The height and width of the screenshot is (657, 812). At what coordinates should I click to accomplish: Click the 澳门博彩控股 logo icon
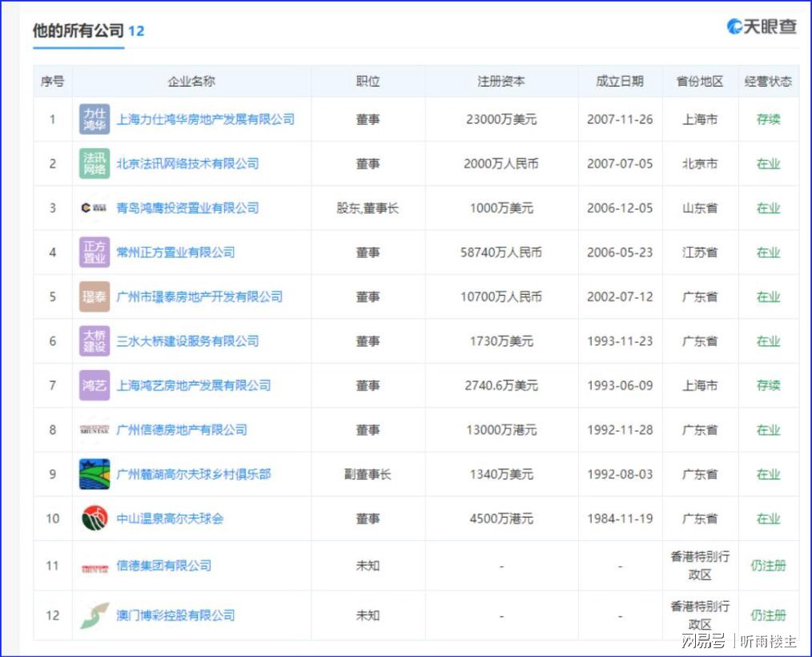point(94,615)
